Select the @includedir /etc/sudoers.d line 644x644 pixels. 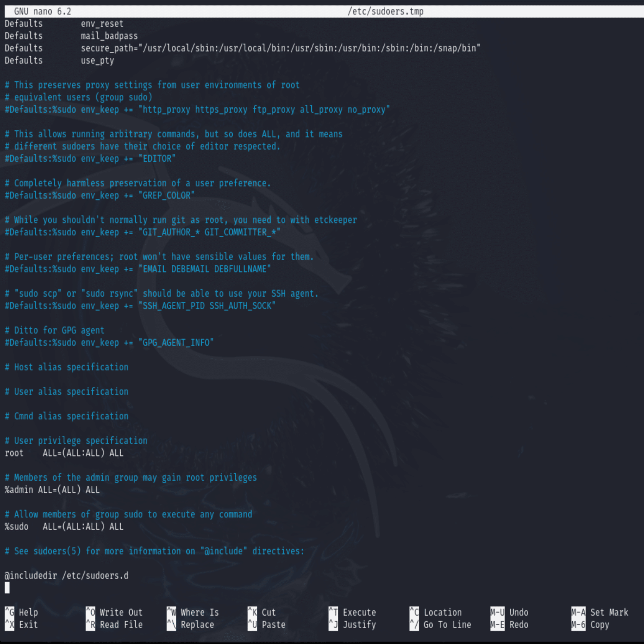click(66, 575)
